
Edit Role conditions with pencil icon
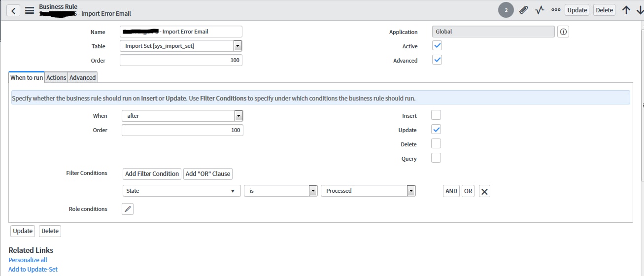point(128,209)
